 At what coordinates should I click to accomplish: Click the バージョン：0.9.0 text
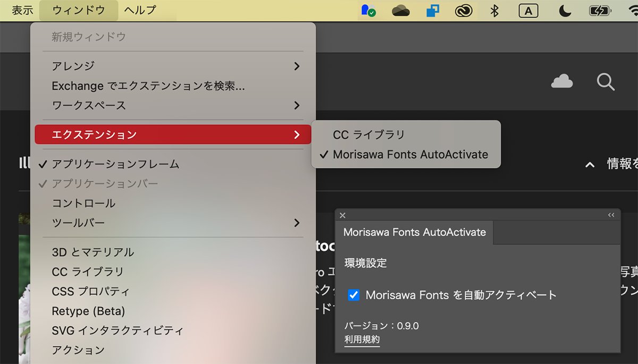pos(381,326)
